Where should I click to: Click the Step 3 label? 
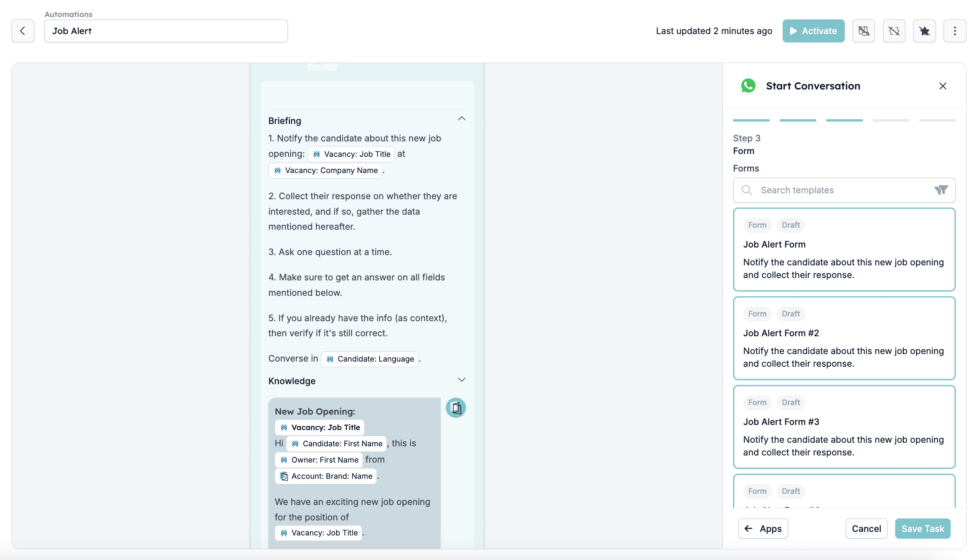tap(747, 138)
